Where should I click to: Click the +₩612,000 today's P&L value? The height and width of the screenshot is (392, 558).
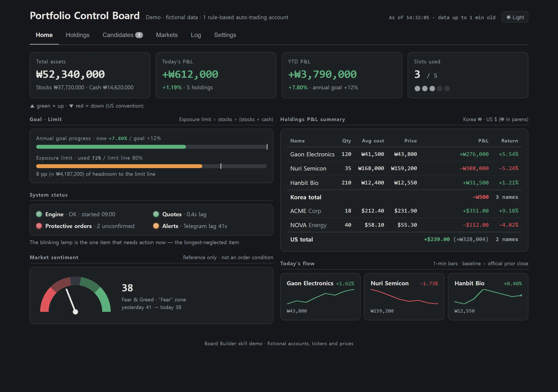[x=190, y=74]
